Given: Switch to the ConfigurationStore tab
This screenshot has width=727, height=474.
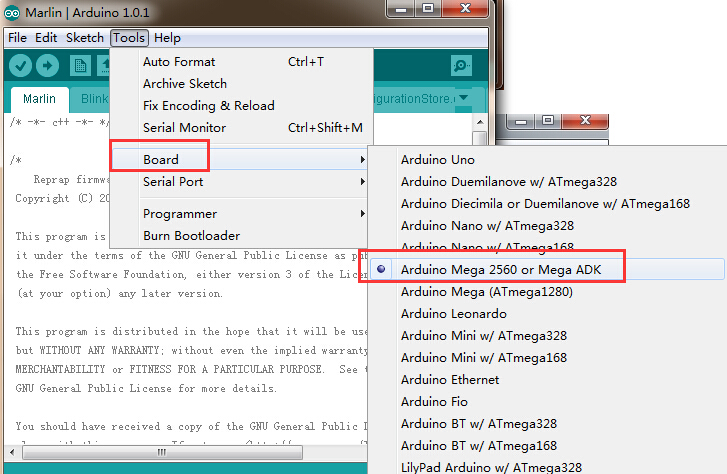Looking at the screenshot, I should (x=414, y=99).
